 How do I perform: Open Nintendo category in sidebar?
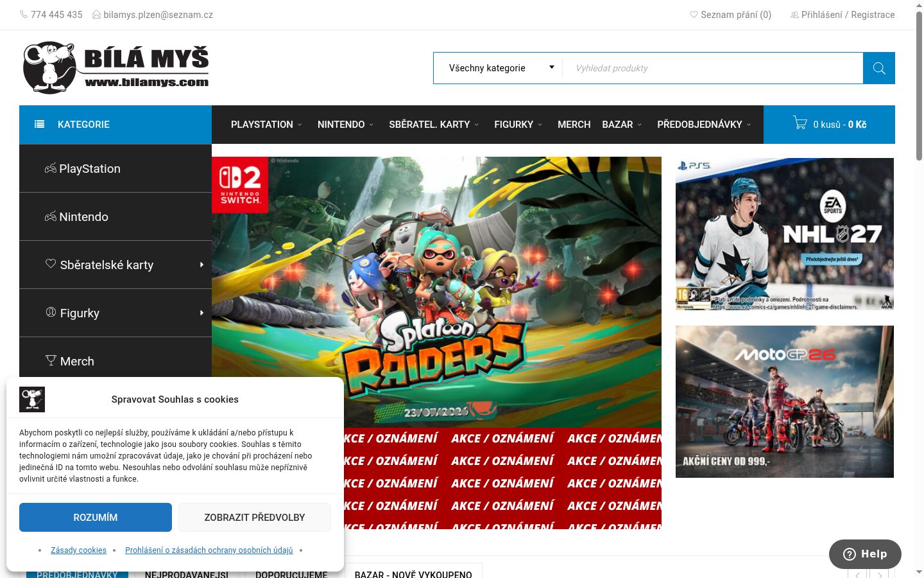point(83,216)
